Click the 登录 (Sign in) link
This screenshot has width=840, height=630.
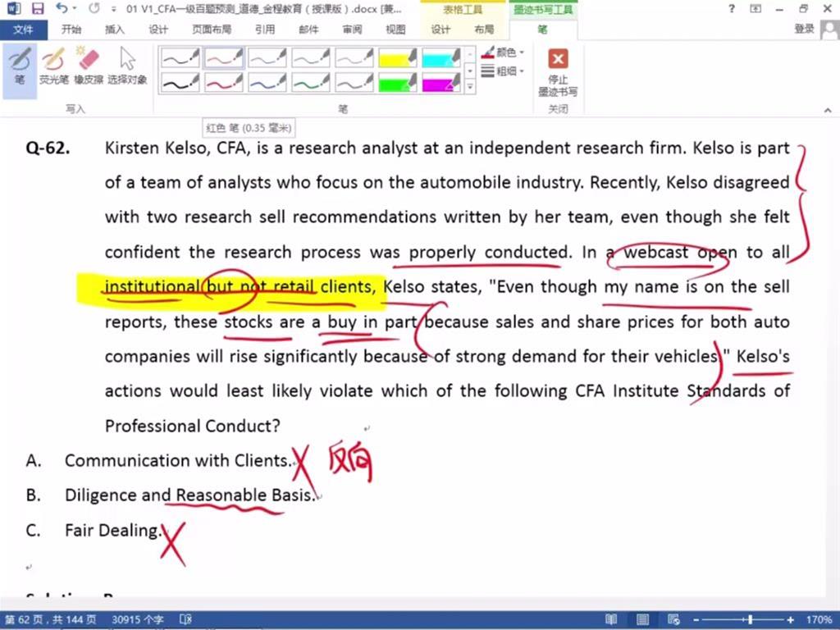(x=804, y=30)
